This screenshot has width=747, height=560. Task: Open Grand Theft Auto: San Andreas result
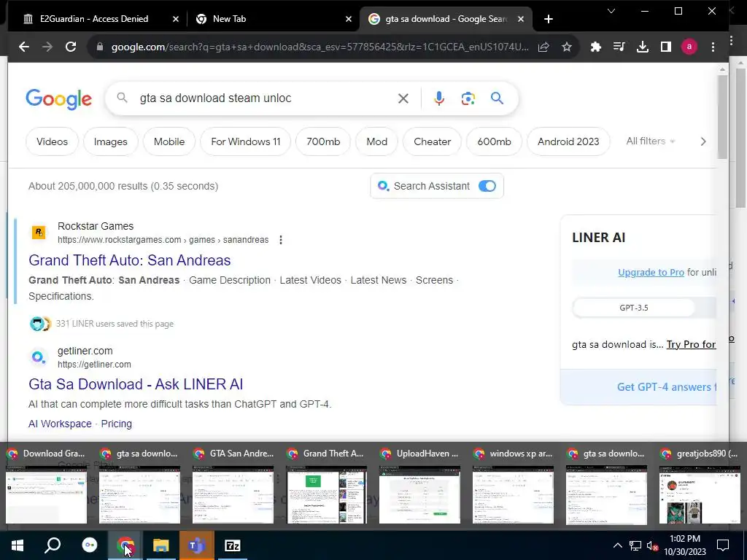click(x=130, y=260)
